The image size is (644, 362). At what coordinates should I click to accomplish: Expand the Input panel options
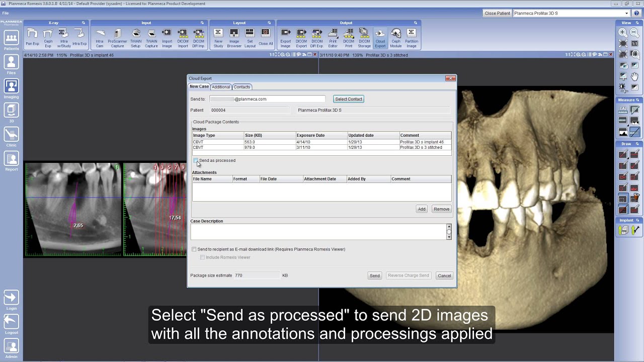tap(202, 23)
